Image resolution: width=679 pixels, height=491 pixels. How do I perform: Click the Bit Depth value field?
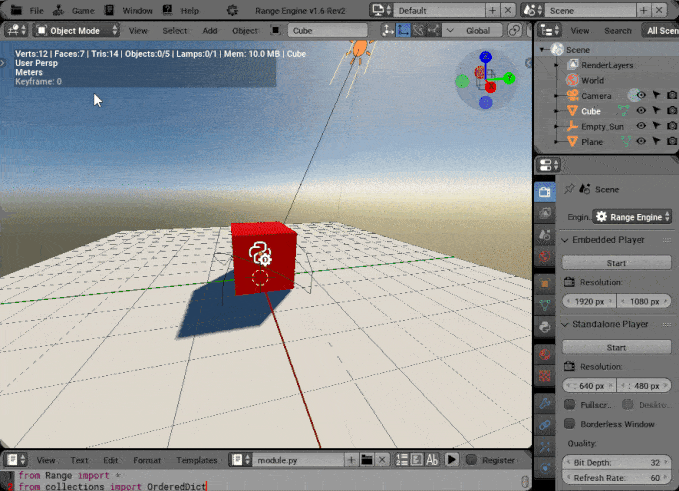click(x=616, y=462)
